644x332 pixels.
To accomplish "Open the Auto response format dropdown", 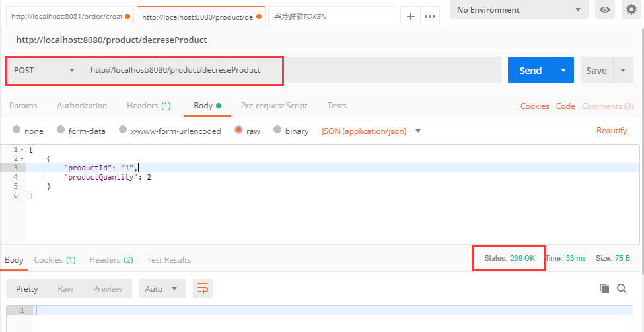I will (x=162, y=288).
